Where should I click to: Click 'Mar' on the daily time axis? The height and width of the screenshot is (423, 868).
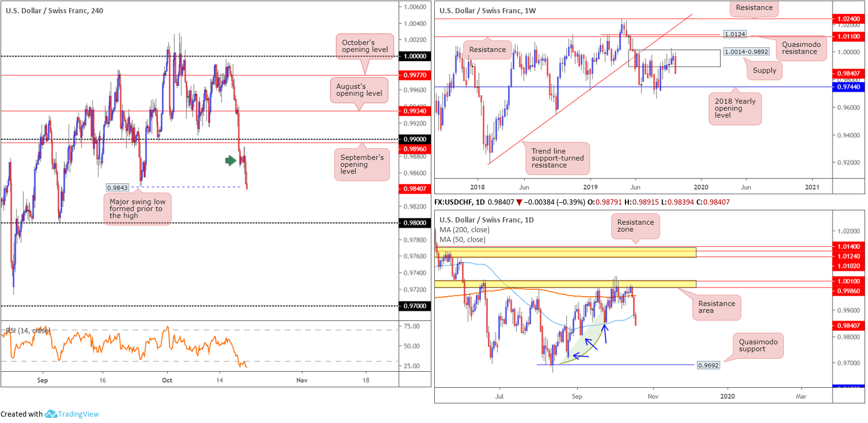point(801,396)
